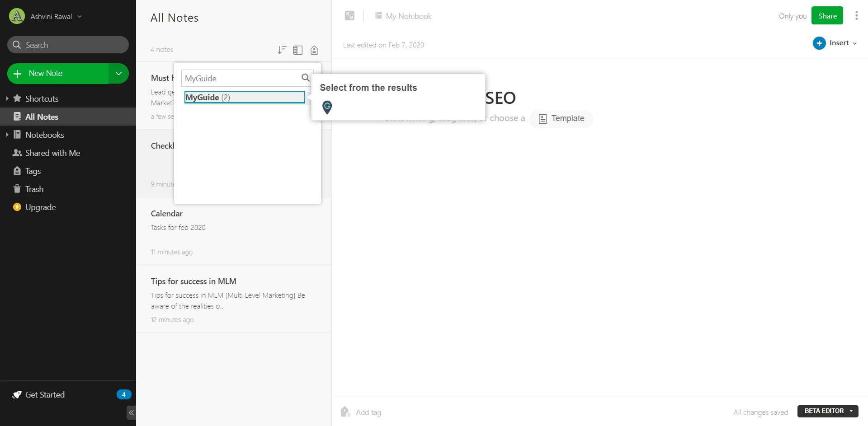Click the green Share button
The height and width of the screenshot is (426, 868).
tap(827, 15)
